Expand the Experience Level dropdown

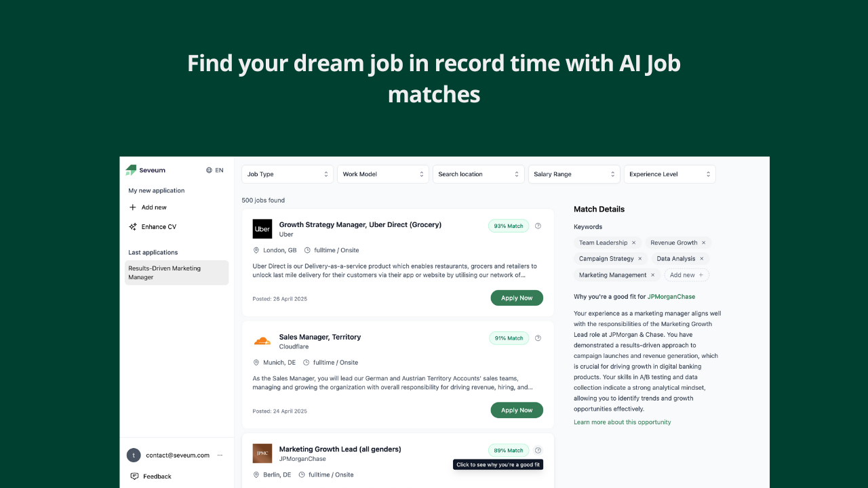(670, 174)
